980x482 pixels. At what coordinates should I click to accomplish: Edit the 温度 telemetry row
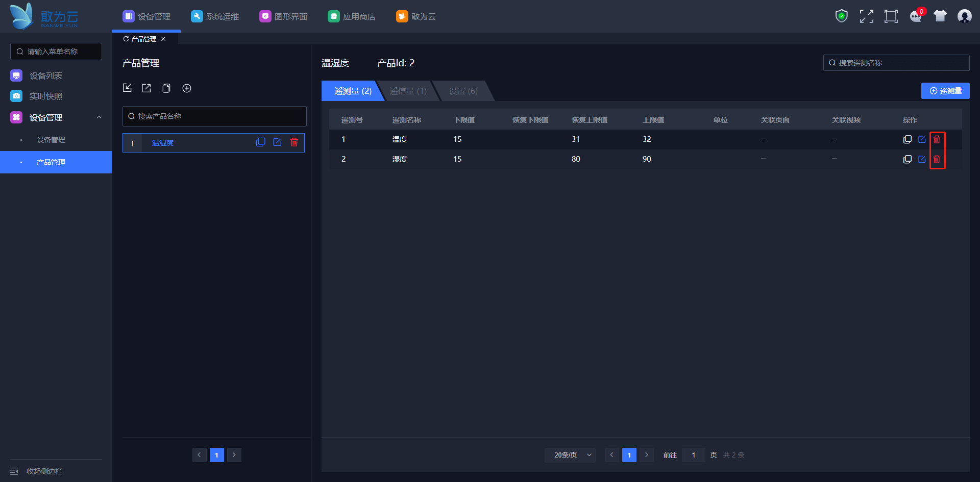click(922, 139)
